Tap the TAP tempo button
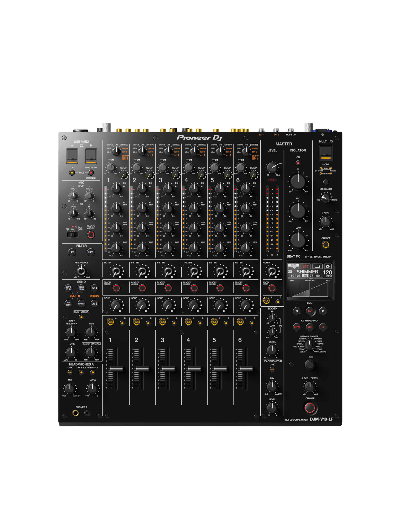Image resolution: width=399 pixels, height=532 pixels. (x=310, y=311)
